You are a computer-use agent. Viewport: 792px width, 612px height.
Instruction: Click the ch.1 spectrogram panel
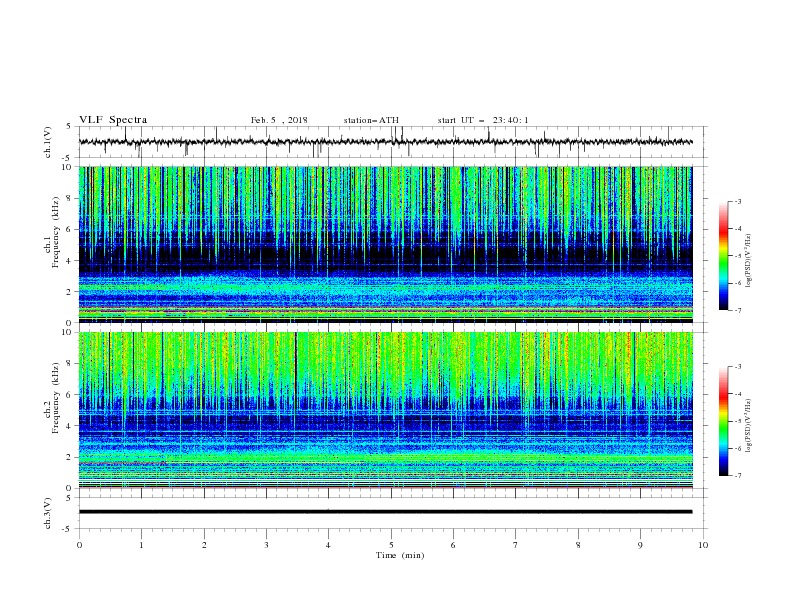pyautogui.click(x=385, y=244)
